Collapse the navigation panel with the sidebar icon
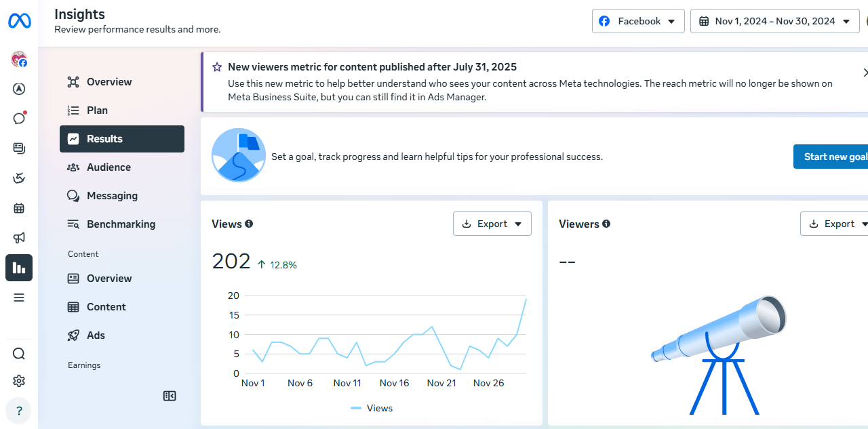Viewport: 868px width, 429px height. [170, 396]
